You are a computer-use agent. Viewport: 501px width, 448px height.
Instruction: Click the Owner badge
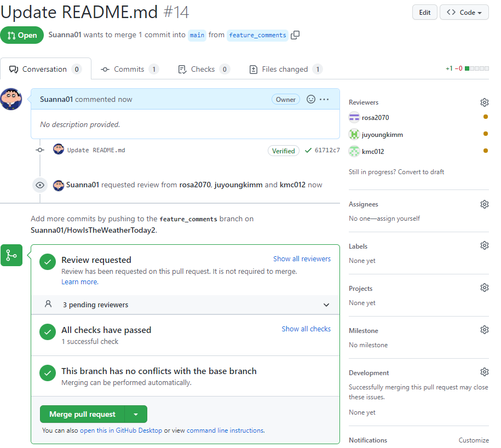pos(286,100)
